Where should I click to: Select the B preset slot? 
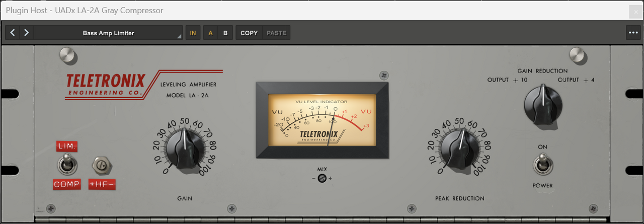point(225,33)
